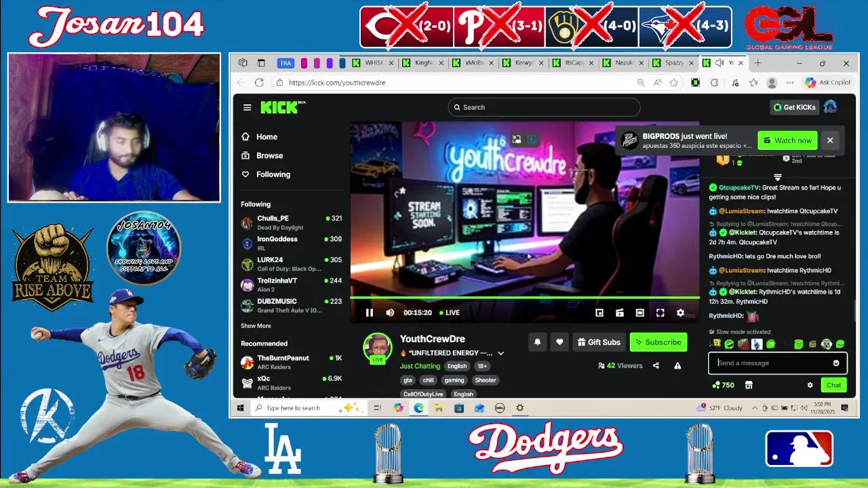Enter fullscreen video mode
This screenshot has width=868, height=488.
(x=660, y=312)
